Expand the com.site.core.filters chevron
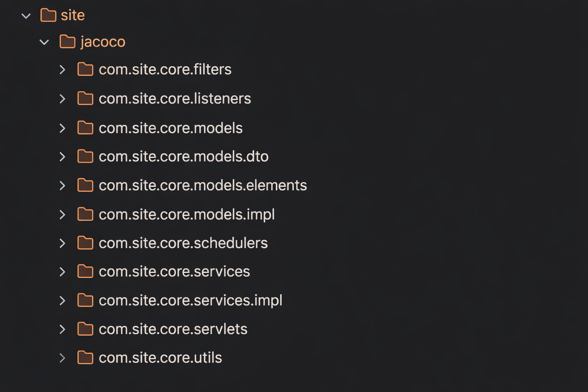Image resolution: width=588 pixels, height=392 pixels. [62, 70]
